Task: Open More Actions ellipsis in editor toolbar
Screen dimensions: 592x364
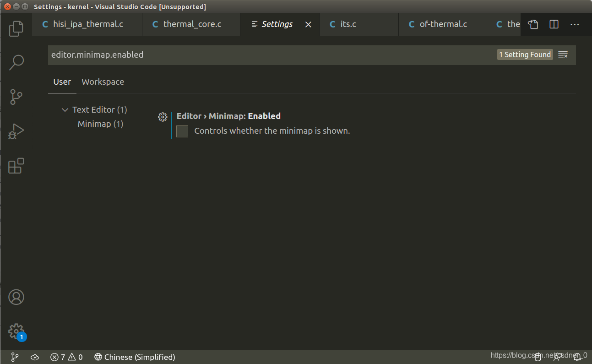Action: (x=575, y=24)
